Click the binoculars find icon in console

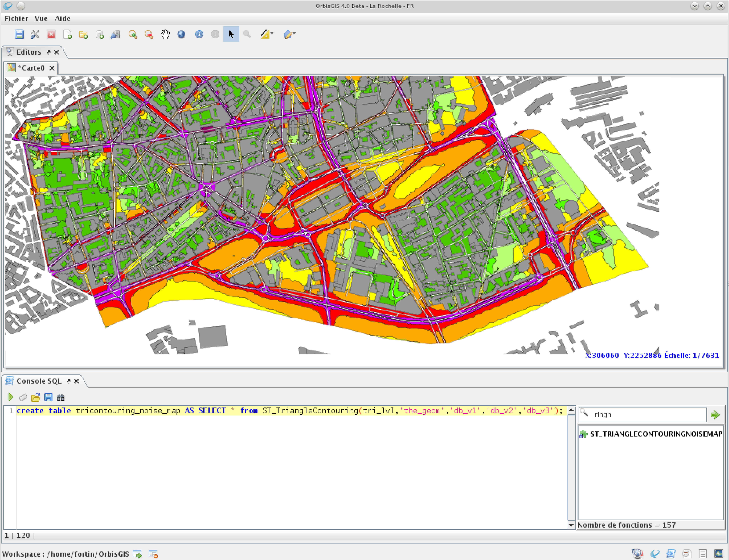coord(61,397)
